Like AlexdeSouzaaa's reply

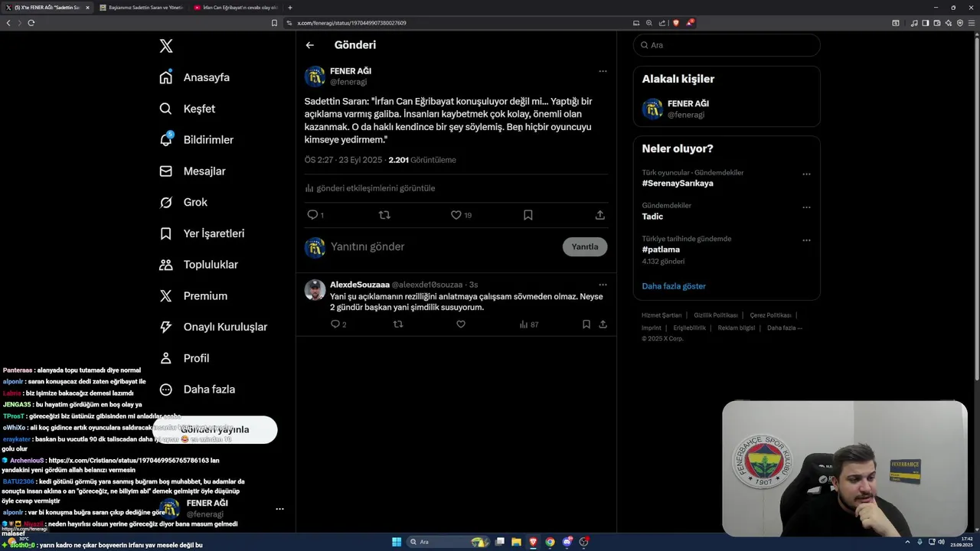point(461,324)
